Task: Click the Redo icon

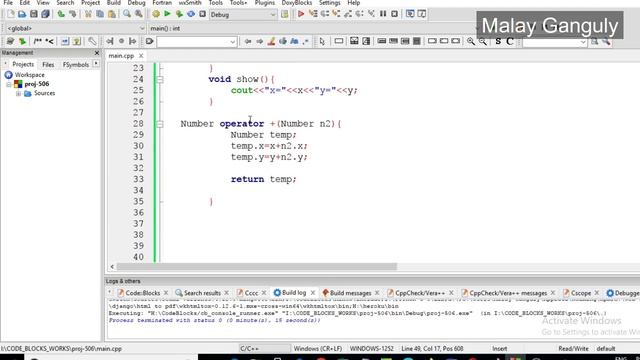Action: [x=73, y=14]
